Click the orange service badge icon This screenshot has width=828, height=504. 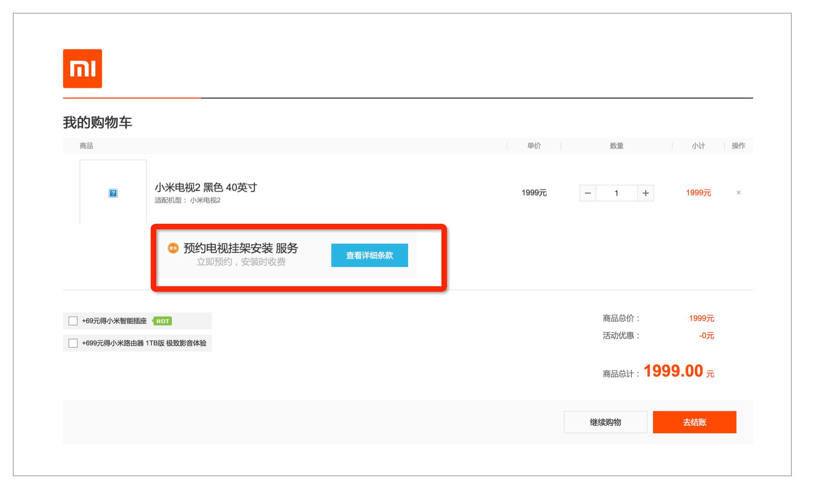[x=173, y=248]
